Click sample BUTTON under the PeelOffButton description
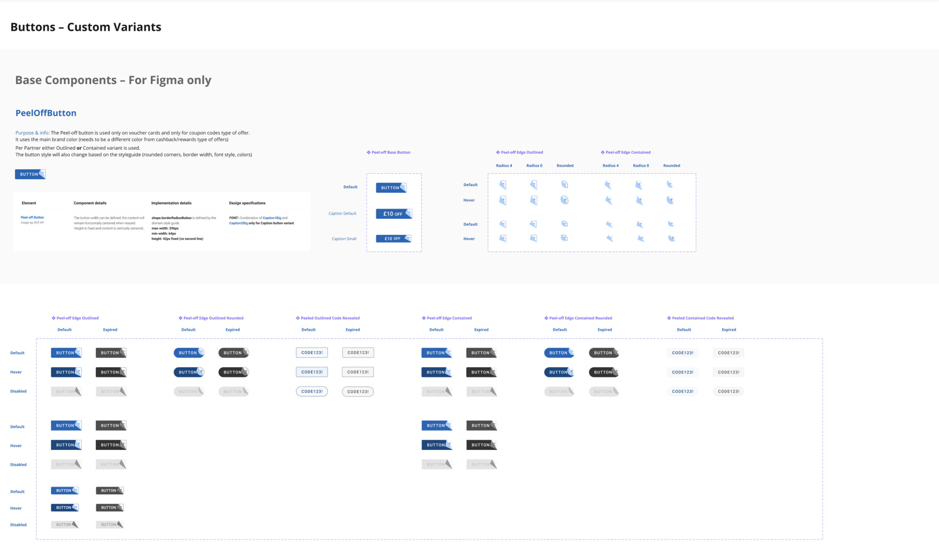The width and height of the screenshot is (939, 560). [x=30, y=174]
